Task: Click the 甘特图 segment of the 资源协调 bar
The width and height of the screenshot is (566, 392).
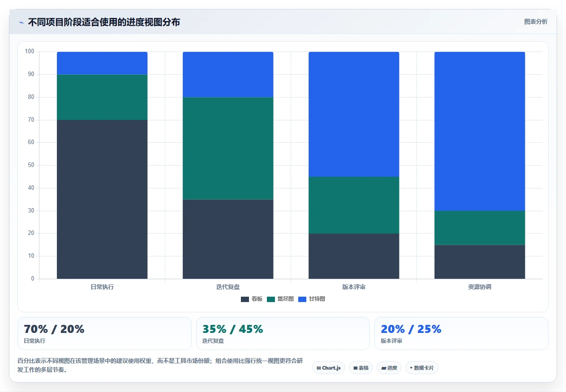Action: [x=480, y=131]
